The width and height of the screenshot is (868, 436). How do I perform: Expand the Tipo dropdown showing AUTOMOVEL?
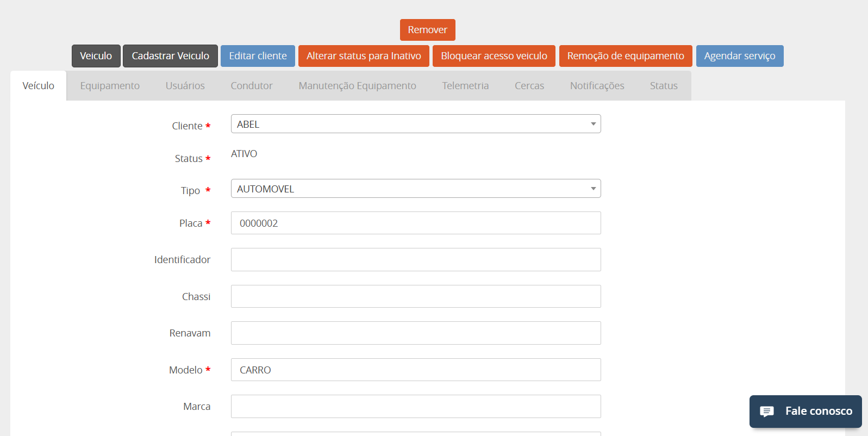click(x=416, y=189)
